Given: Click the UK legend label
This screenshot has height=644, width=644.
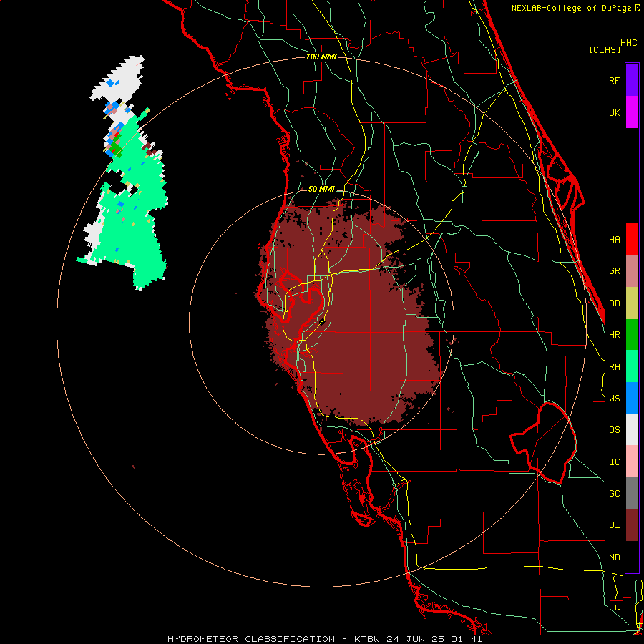Looking at the screenshot, I should coord(614,113).
